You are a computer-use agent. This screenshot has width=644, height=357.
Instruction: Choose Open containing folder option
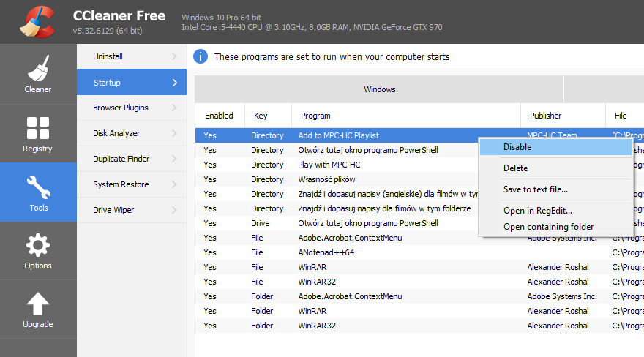click(555, 227)
